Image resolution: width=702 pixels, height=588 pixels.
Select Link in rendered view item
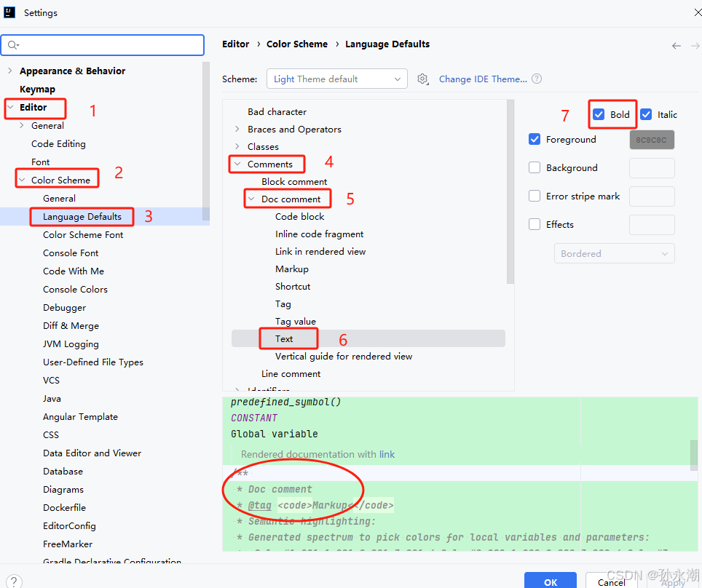click(x=320, y=251)
